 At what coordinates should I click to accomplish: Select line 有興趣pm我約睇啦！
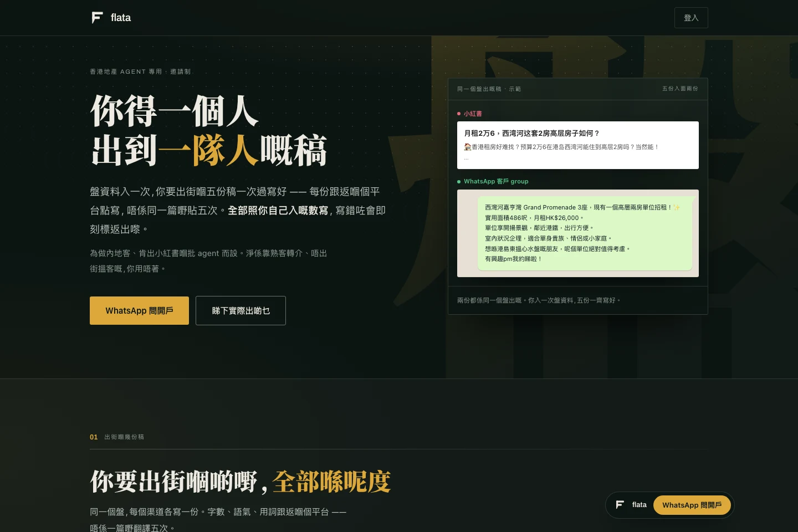[513, 259]
